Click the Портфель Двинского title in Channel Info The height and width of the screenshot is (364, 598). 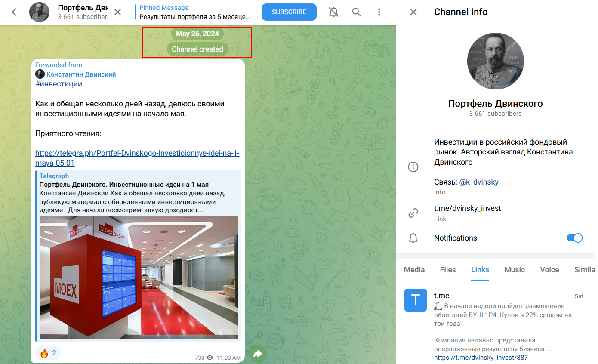496,104
